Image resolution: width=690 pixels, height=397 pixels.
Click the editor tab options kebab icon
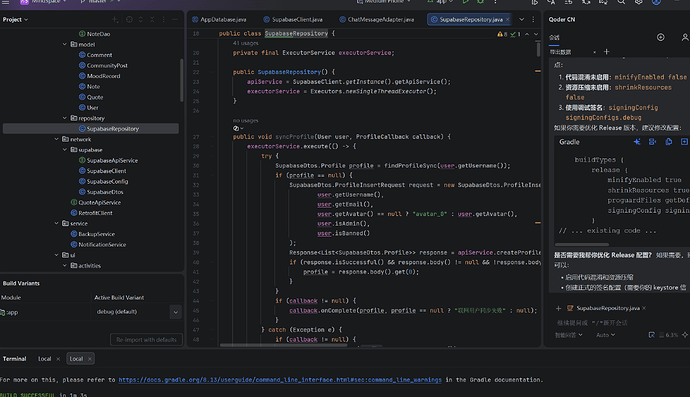click(533, 19)
